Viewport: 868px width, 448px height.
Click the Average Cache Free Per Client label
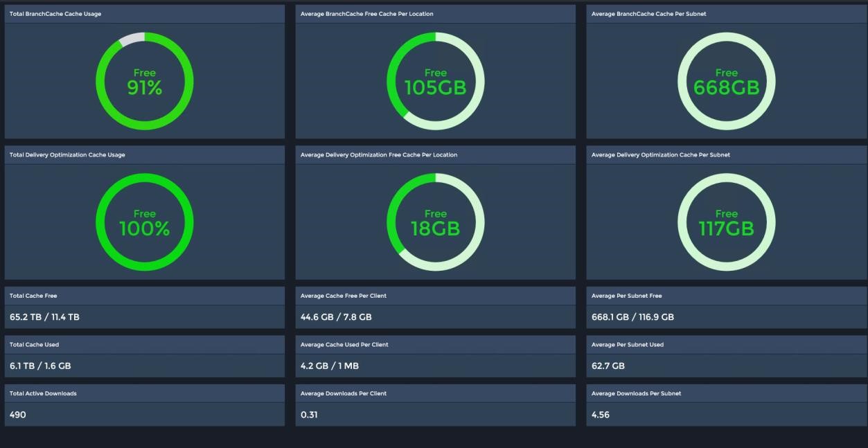tap(344, 296)
